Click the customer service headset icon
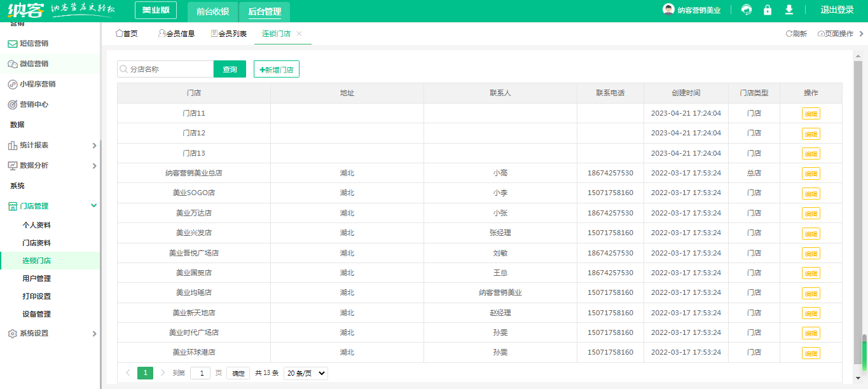 [x=747, y=10]
